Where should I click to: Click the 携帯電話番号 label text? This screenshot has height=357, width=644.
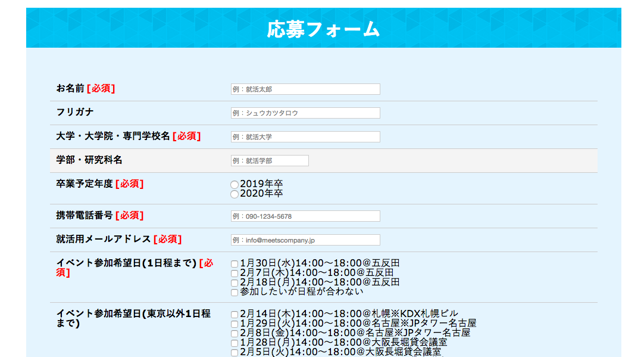(85, 216)
